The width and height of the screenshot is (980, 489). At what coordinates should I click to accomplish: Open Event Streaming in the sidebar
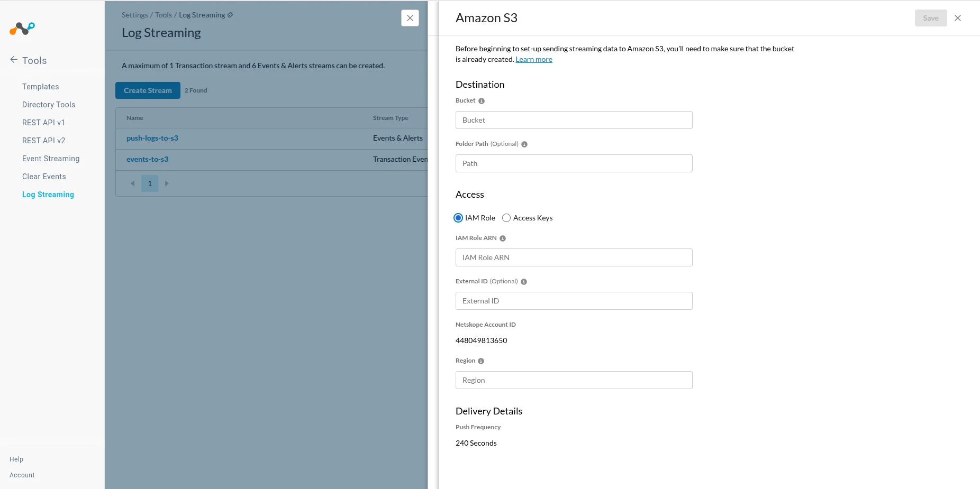pyautogui.click(x=51, y=159)
